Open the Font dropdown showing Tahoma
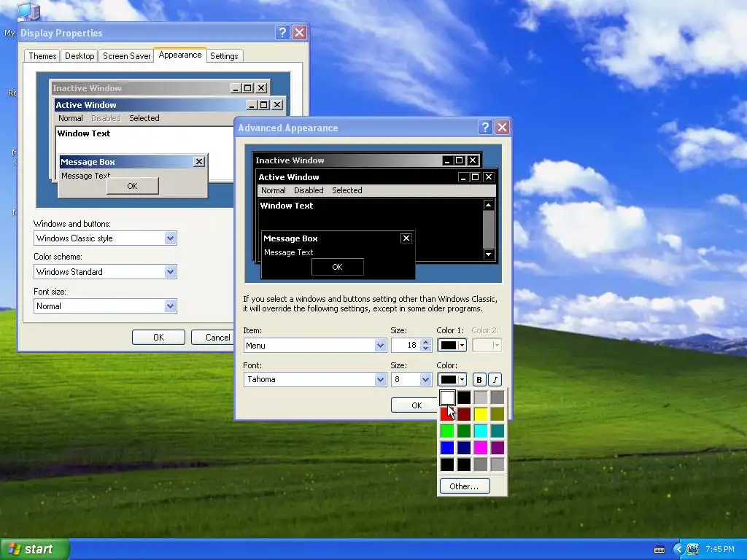 [380, 379]
